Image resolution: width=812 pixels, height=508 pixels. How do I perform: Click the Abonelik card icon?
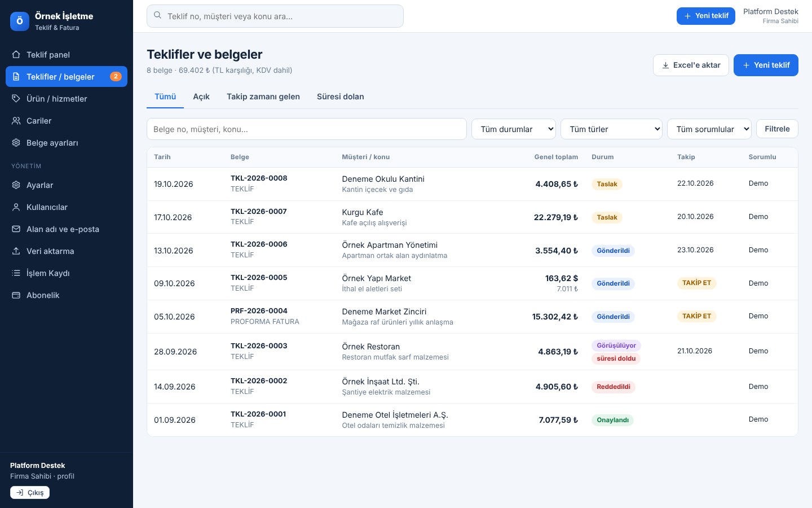click(x=16, y=295)
